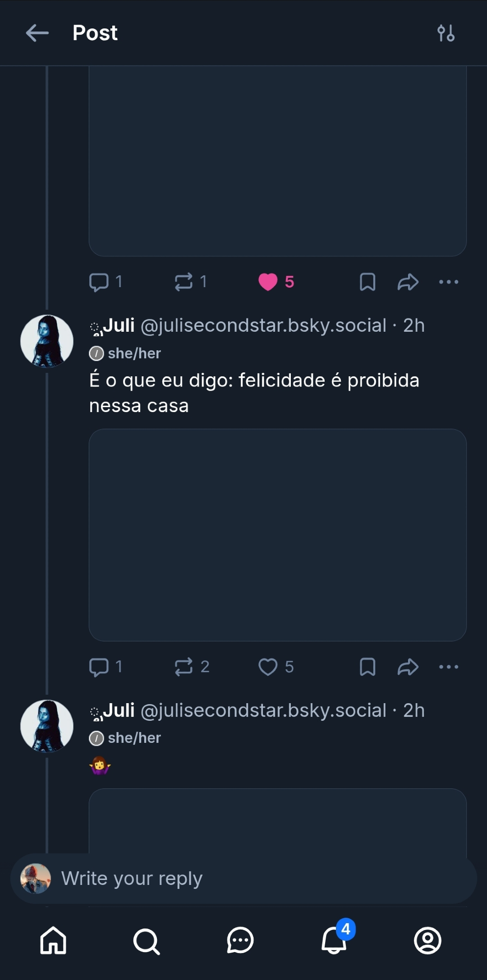Reply to the 'felicidade é proibida' post

(x=99, y=667)
